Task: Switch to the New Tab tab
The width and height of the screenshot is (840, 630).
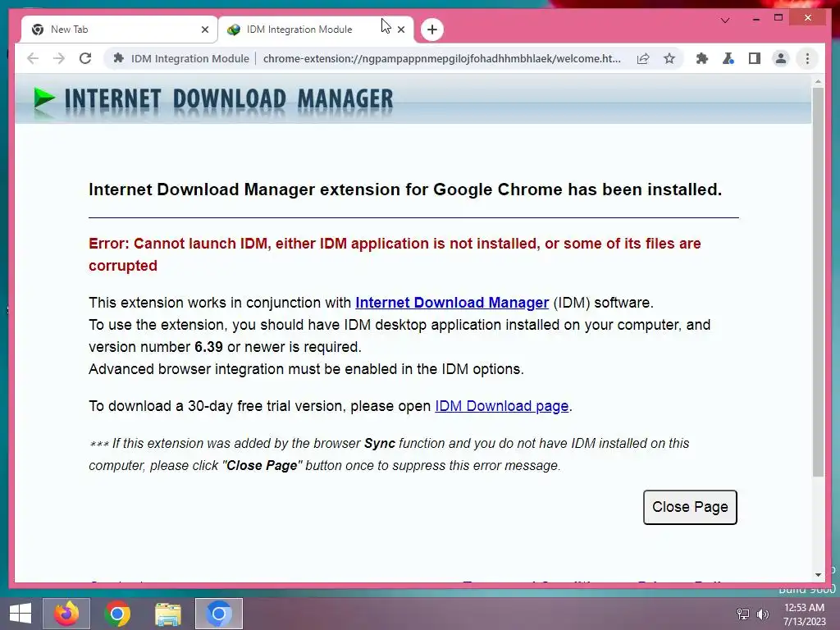Action: tap(119, 30)
